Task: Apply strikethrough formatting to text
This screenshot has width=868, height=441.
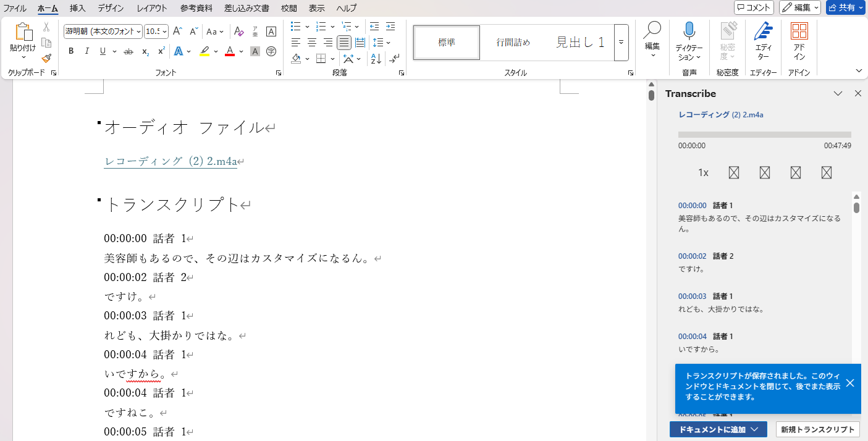Action: pos(129,51)
